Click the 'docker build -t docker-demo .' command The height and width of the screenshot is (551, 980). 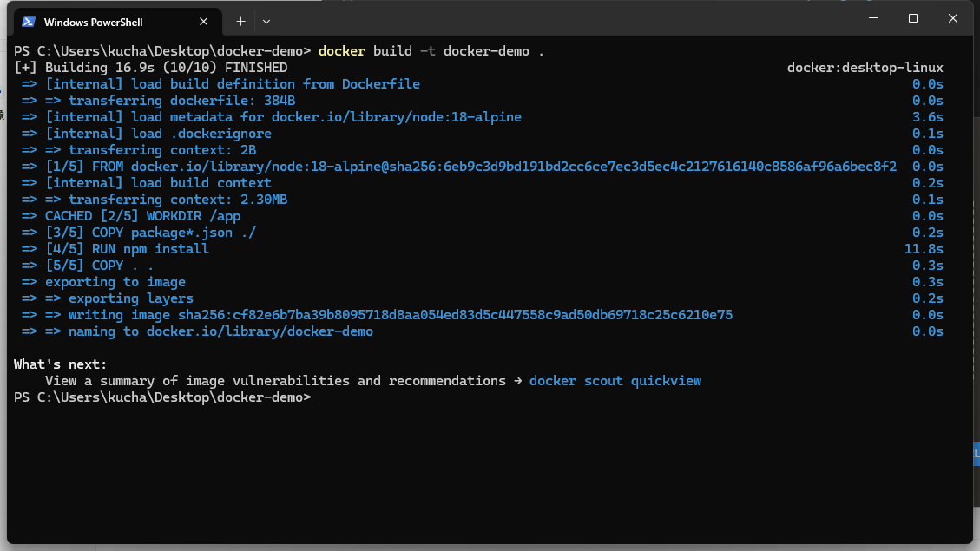click(431, 51)
